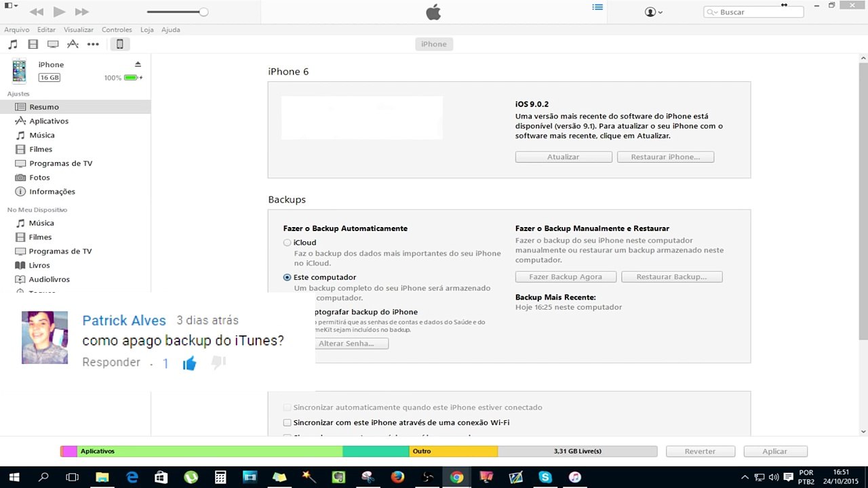Select Informações in the sidebar

tap(75, 192)
